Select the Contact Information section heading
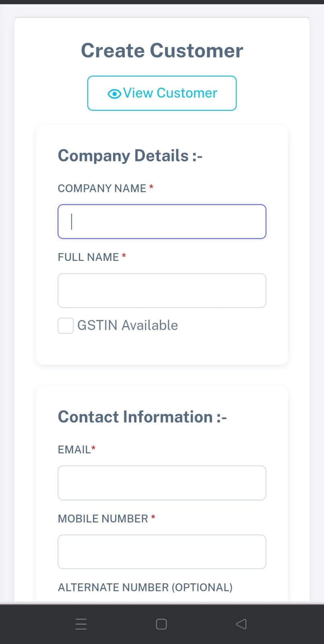 click(142, 417)
